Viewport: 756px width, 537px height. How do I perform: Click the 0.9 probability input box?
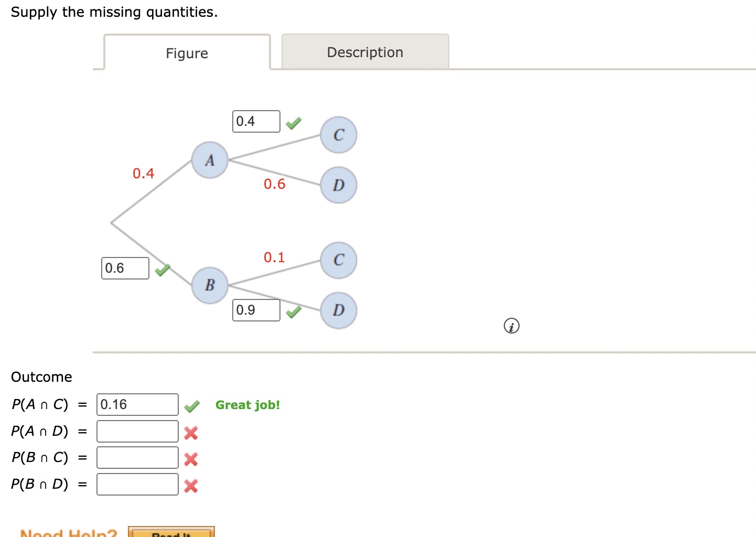[x=256, y=310]
